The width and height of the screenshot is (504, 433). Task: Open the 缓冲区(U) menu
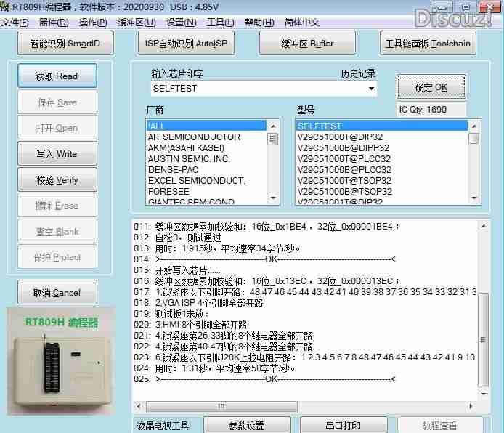(x=136, y=23)
